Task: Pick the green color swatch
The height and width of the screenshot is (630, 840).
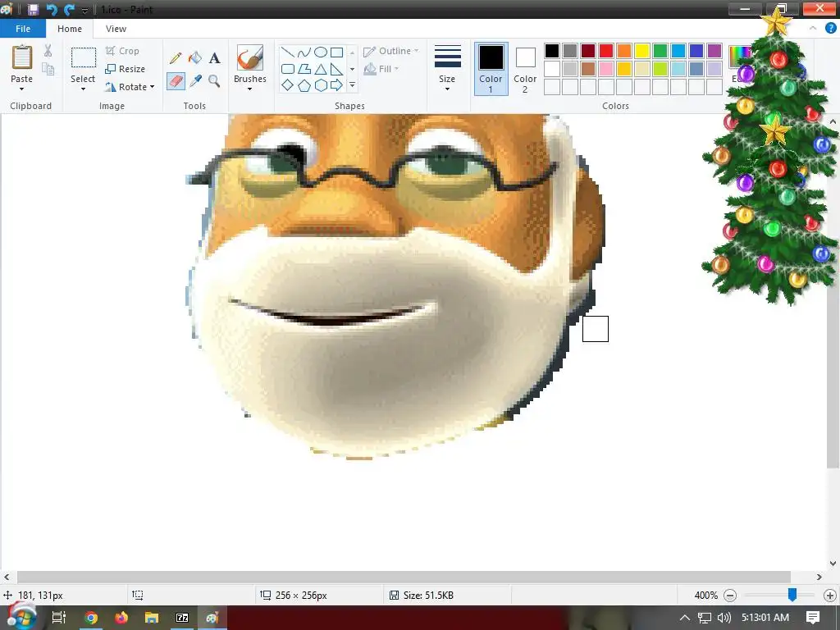Action: pyautogui.click(x=660, y=51)
